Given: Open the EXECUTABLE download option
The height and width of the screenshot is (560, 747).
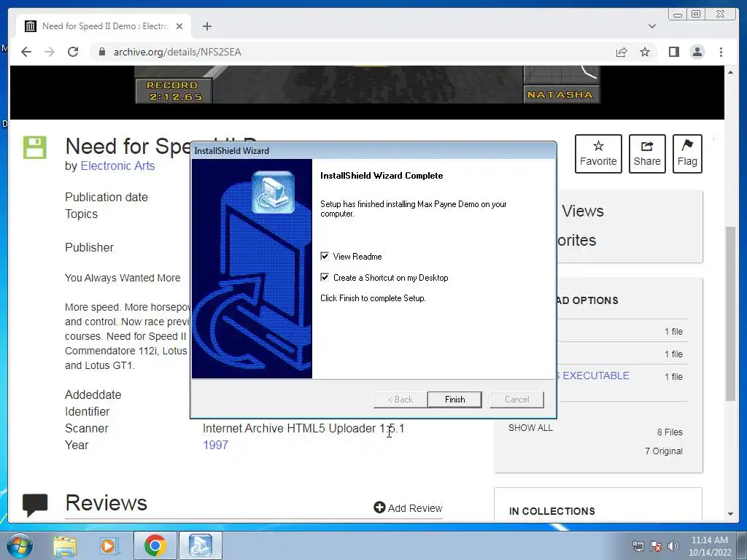Looking at the screenshot, I should [x=595, y=376].
